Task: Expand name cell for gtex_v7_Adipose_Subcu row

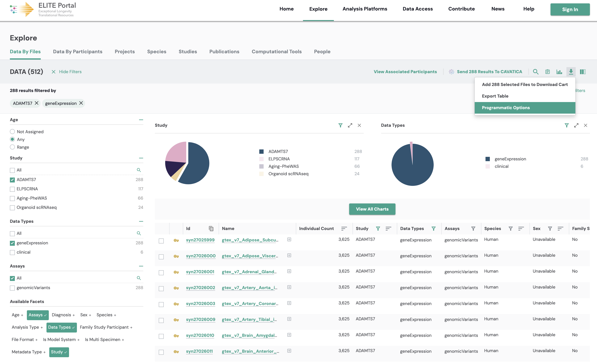Action: pos(289,239)
